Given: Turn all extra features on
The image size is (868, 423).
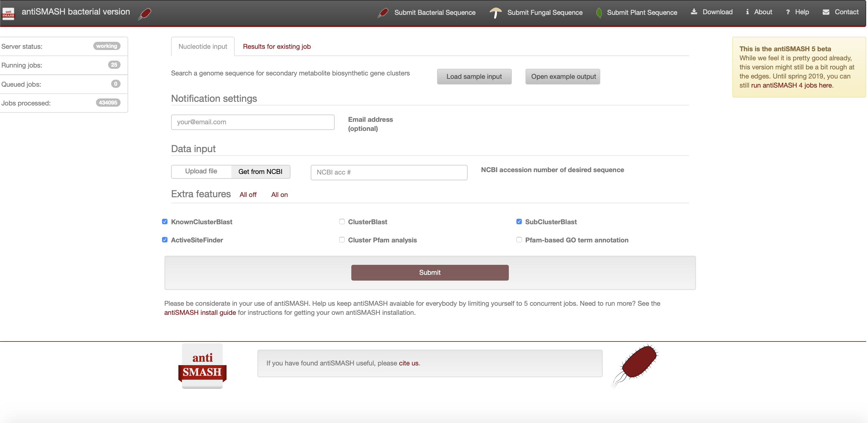Looking at the screenshot, I should (279, 195).
